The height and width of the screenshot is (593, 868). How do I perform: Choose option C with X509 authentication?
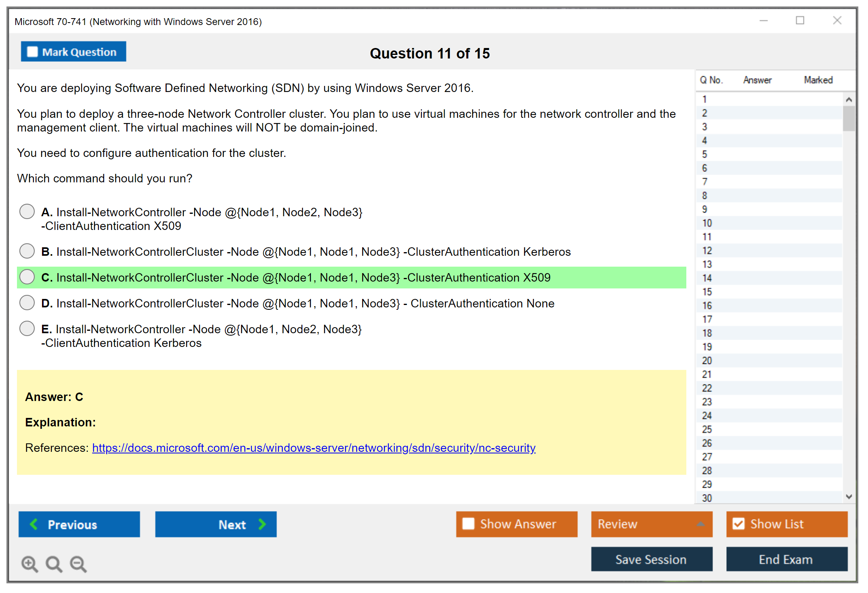pyautogui.click(x=27, y=277)
